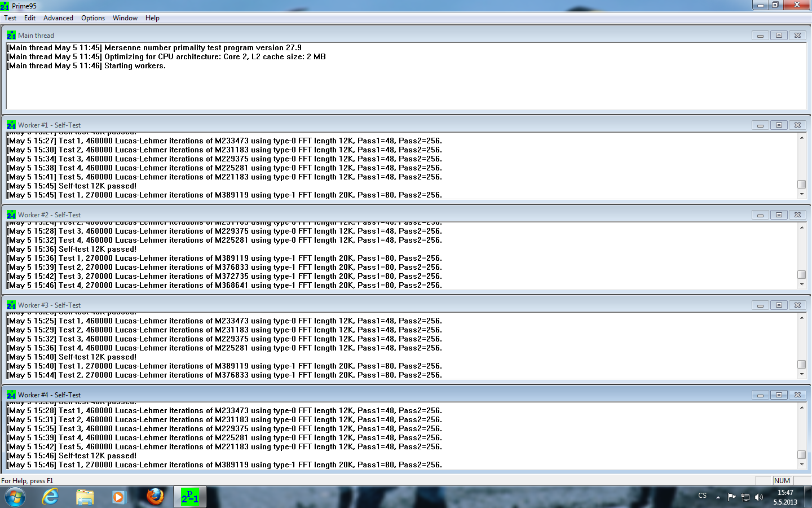
Task: Open the Options menu
Action: click(93, 18)
